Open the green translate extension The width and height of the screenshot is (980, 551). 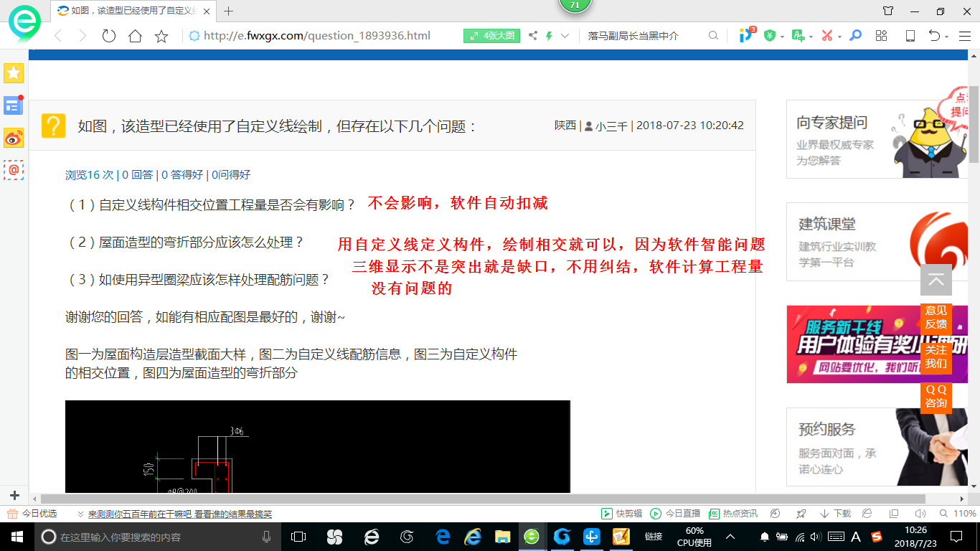click(x=798, y=36)
